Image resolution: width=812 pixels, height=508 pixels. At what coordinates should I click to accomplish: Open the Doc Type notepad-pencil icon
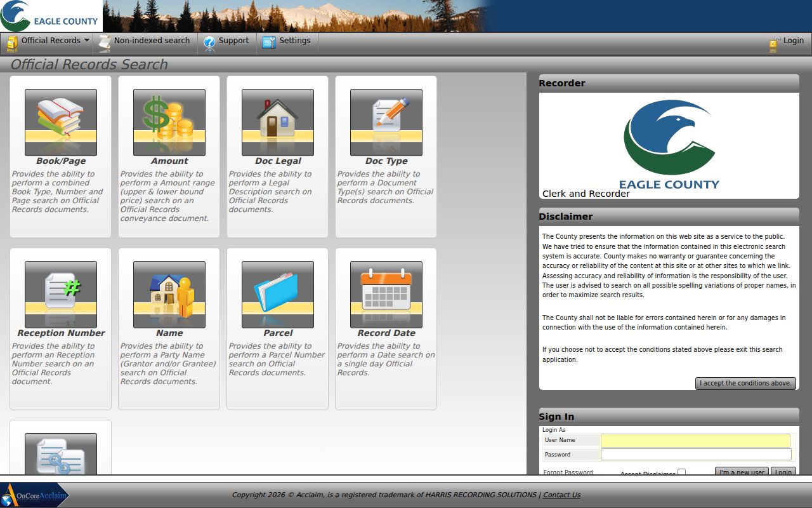click(386, 123)
